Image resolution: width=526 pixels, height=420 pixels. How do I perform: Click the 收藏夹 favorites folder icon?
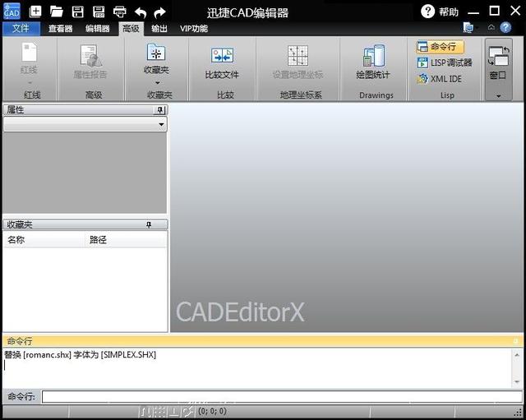(156, 53)
